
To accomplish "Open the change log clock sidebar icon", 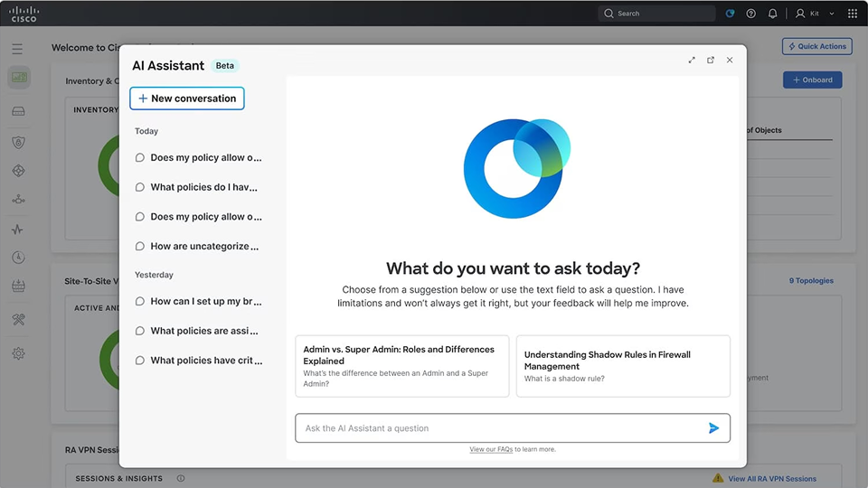I will [18, 258].
